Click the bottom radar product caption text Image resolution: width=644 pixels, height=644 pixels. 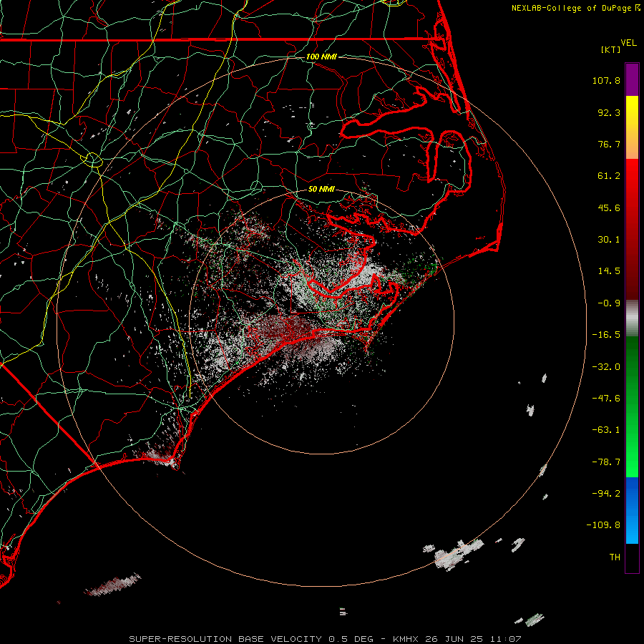point(326,639)
